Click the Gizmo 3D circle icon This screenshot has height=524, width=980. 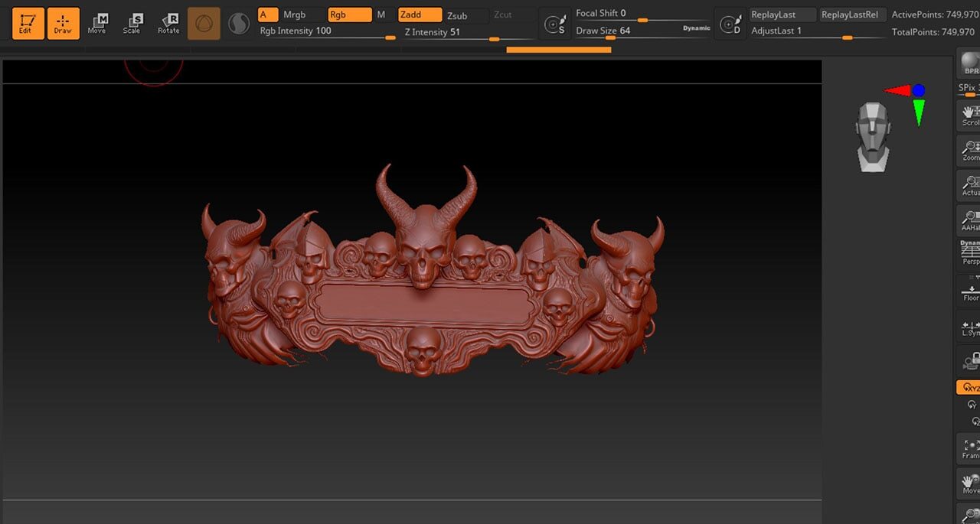click(204, 24)
